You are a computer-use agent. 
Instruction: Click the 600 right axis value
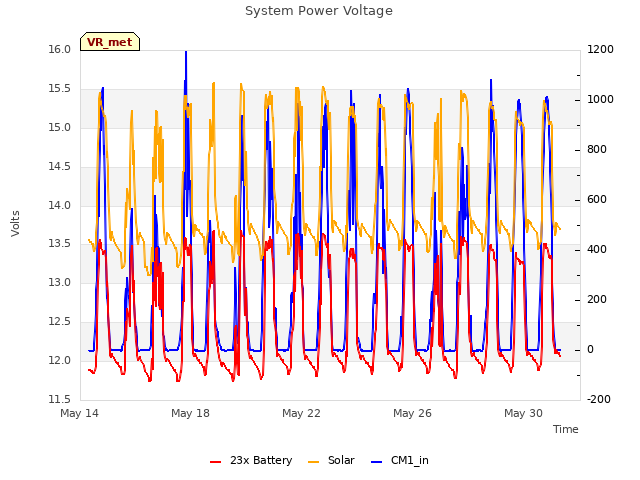click(597, 200)
